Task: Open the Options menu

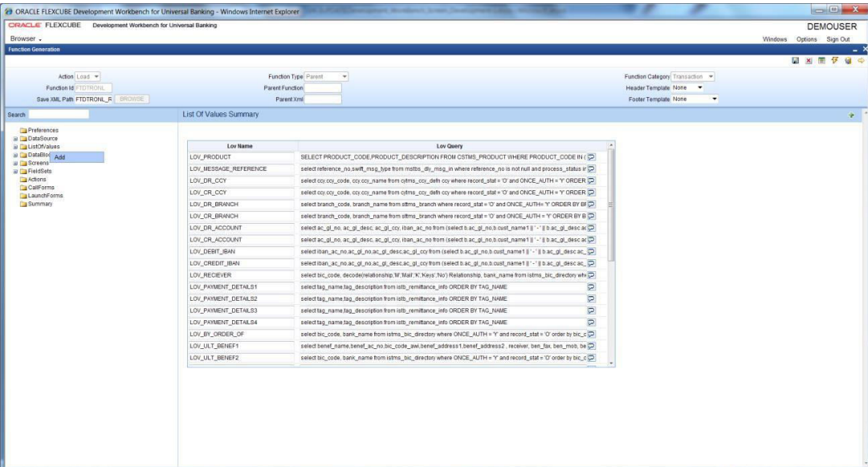Action: pyautogui.click(x=806, y=39)
